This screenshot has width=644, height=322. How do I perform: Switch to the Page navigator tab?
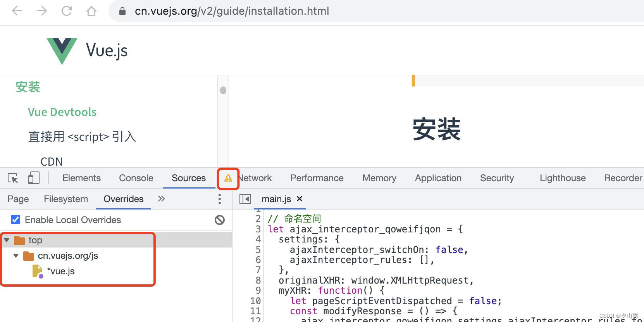tap(18, 199)
